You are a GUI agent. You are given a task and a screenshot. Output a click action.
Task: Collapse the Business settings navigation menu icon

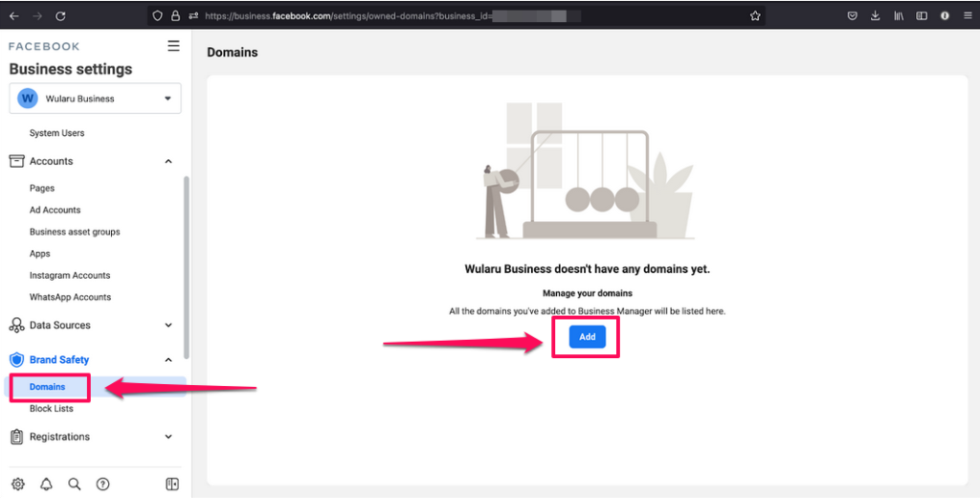(x=174, y=46)
